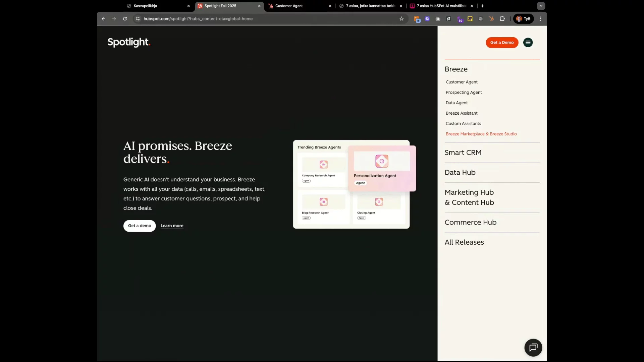Click the Trending Breeze Agents heading
The width and height of the screenshot is (644, 362).
[x=319, y=147]
